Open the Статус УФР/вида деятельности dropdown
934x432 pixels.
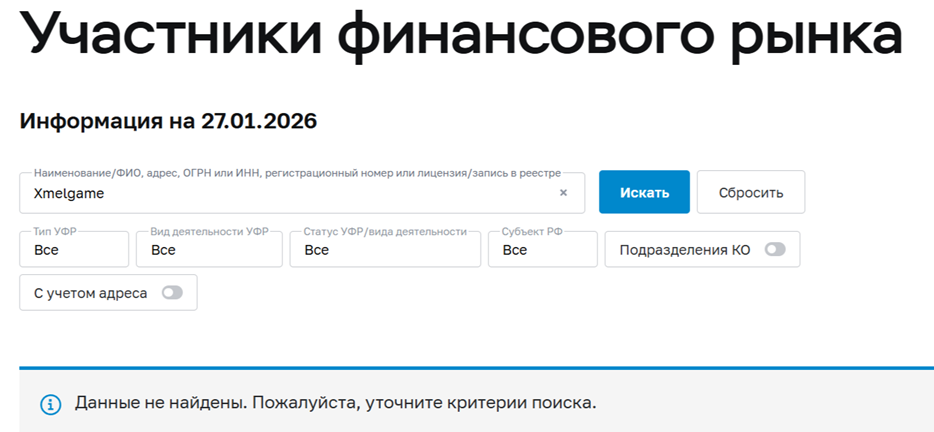(385, 250)
